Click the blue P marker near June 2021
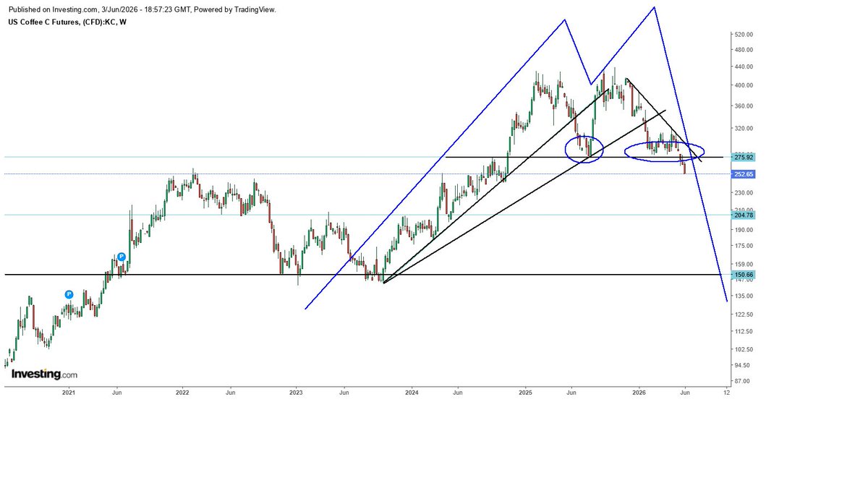 (122, 257)
